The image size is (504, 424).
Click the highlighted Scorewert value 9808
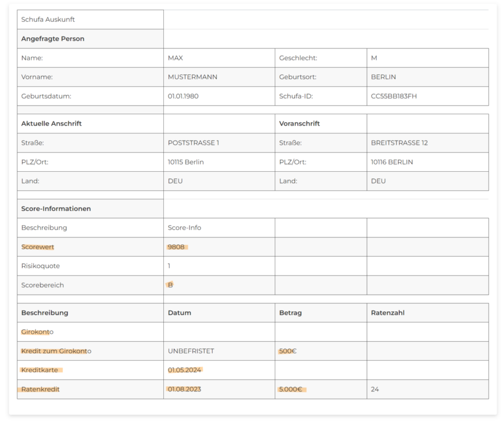(x=176, y=247)
